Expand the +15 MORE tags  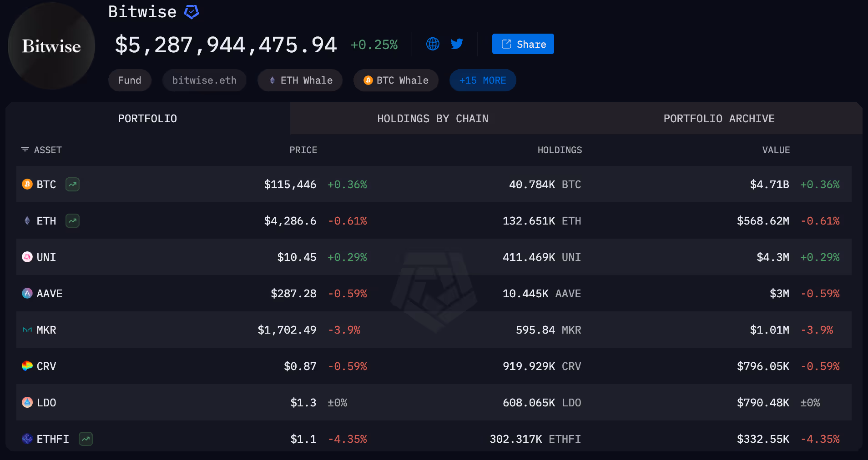(x=483, y=80)
